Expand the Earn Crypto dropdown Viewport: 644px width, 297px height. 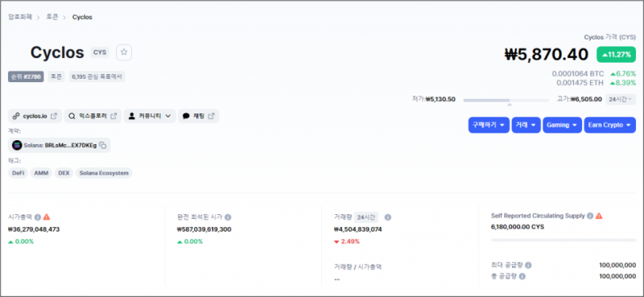tap(610, 125)
